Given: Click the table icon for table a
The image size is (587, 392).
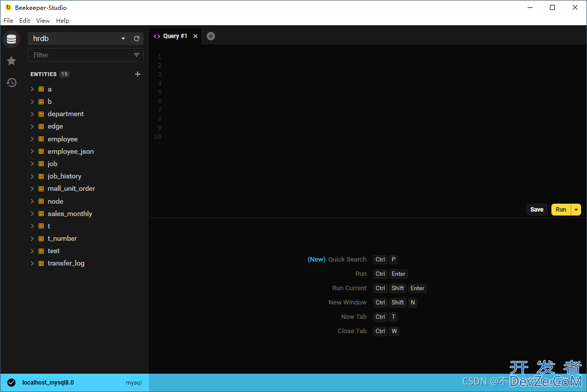Looking at the screenshot, I should 41,89.
